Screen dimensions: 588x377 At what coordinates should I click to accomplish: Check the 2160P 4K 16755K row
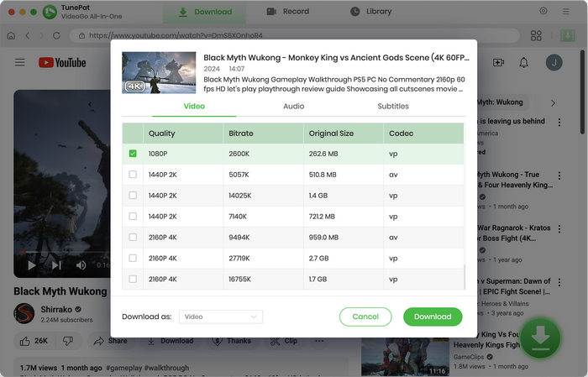point(133,279)
